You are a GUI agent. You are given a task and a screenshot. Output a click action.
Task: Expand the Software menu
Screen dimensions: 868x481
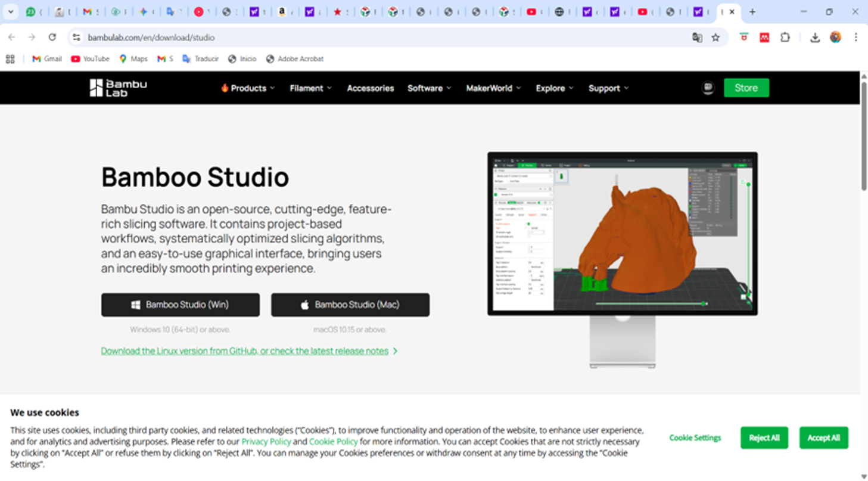coord(430,88)
